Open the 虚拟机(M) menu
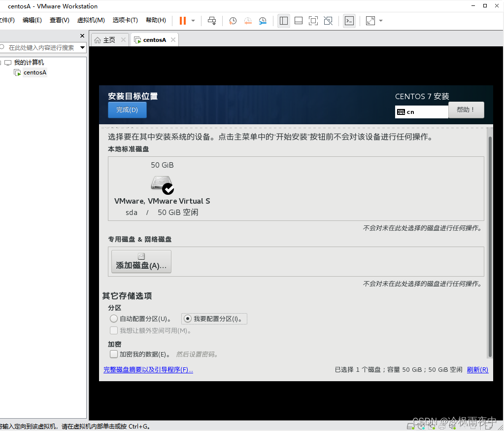Screen dimensions: 504x431 [91, 20]
